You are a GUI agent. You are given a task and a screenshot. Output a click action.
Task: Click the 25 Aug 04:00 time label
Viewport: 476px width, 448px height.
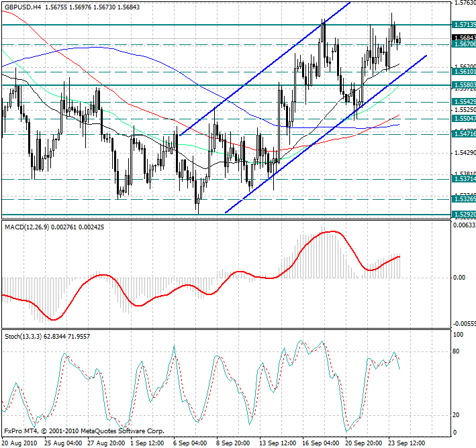coord(63,443)
